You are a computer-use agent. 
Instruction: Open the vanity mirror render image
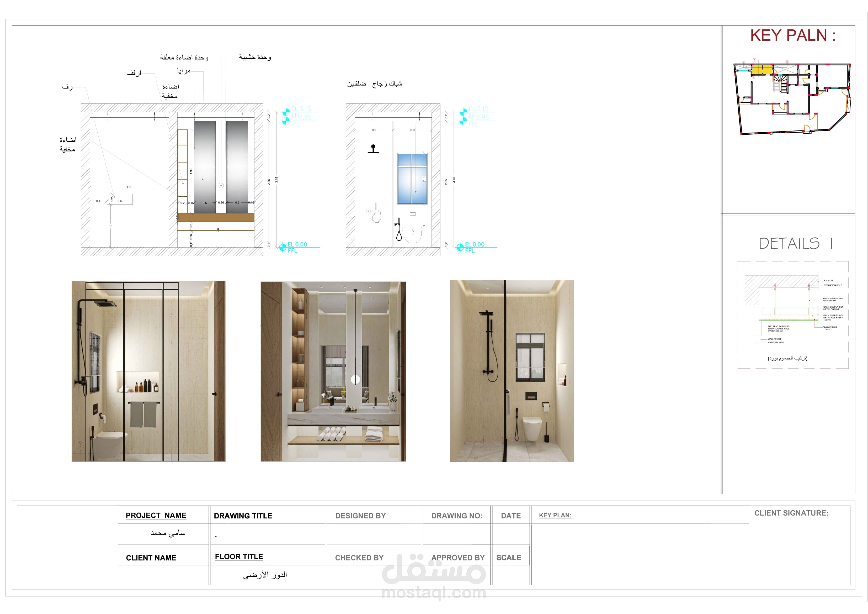pos(333,371)
